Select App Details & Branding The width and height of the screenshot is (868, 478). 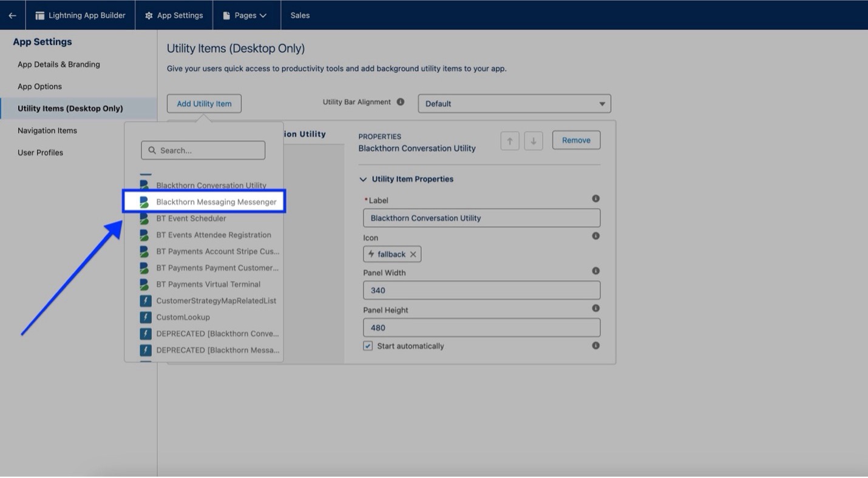59,64
